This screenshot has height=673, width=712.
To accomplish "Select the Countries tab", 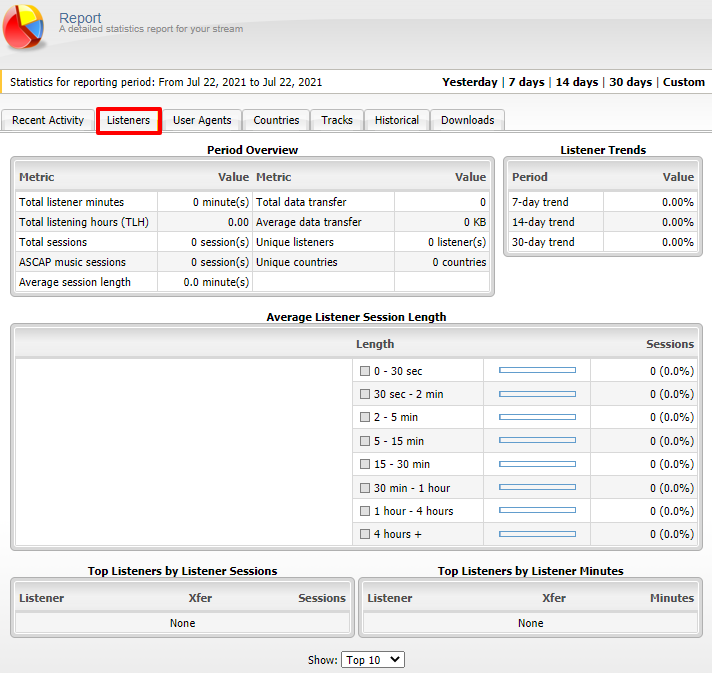I will [x=276, y=120].
